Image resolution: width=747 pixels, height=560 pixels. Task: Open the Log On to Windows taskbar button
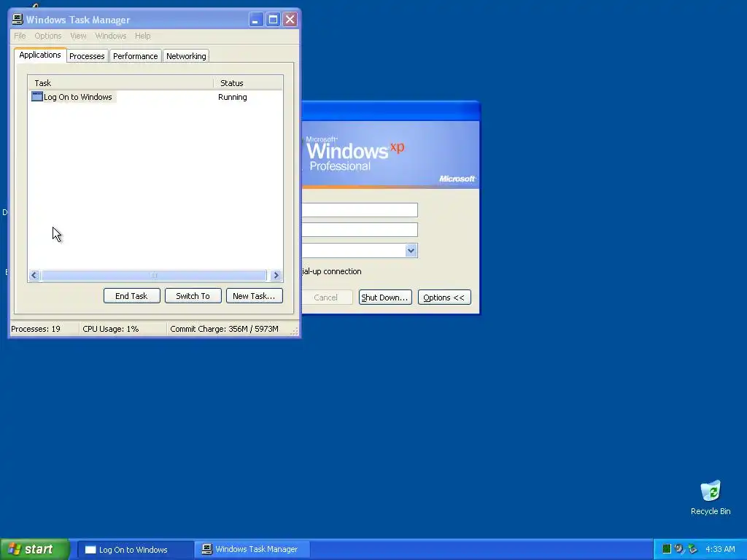(x=135, y=550)
